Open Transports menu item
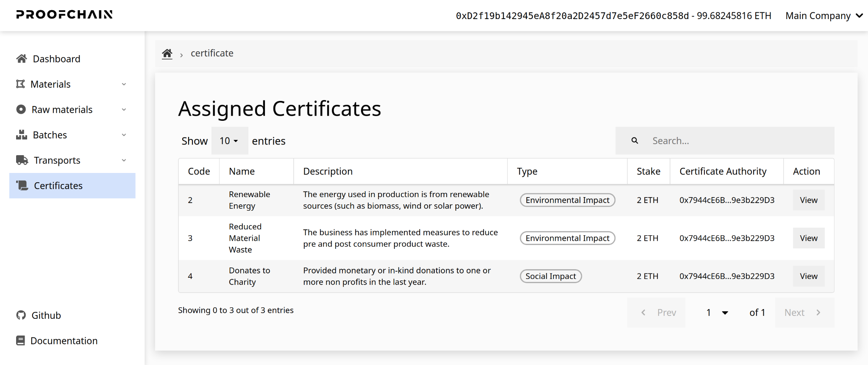Screen dimensions: 868x365 [72, 160]
